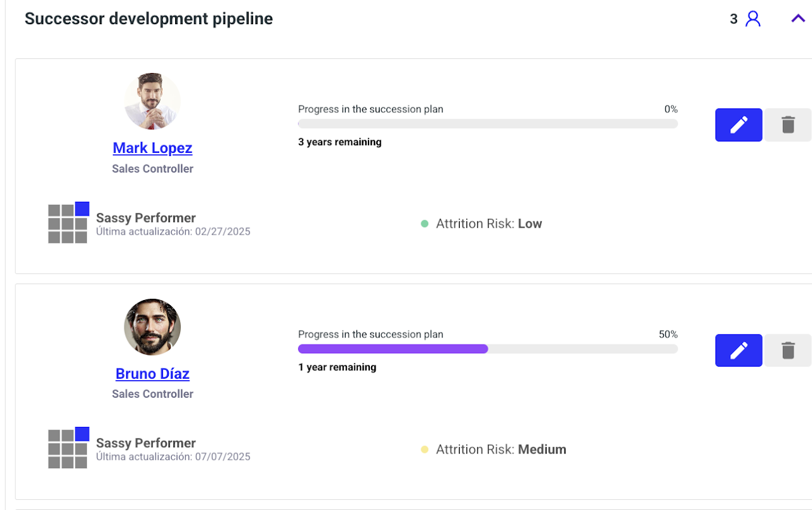Screen dimensions: 812x510
Task: Delete Mark Lopez using the trash icon
Action: [x=787, y=125]
